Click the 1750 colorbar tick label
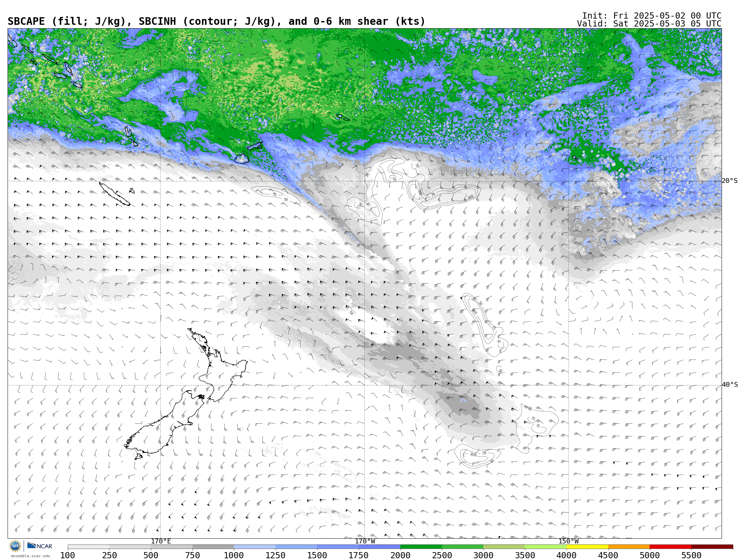 coord(359,556)
